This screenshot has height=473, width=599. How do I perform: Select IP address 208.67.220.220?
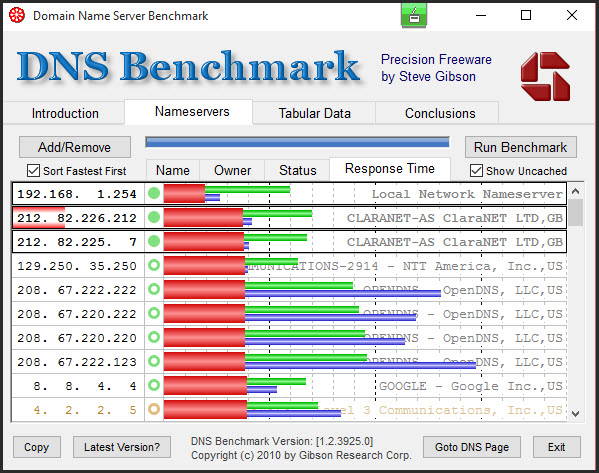(77, 338)
